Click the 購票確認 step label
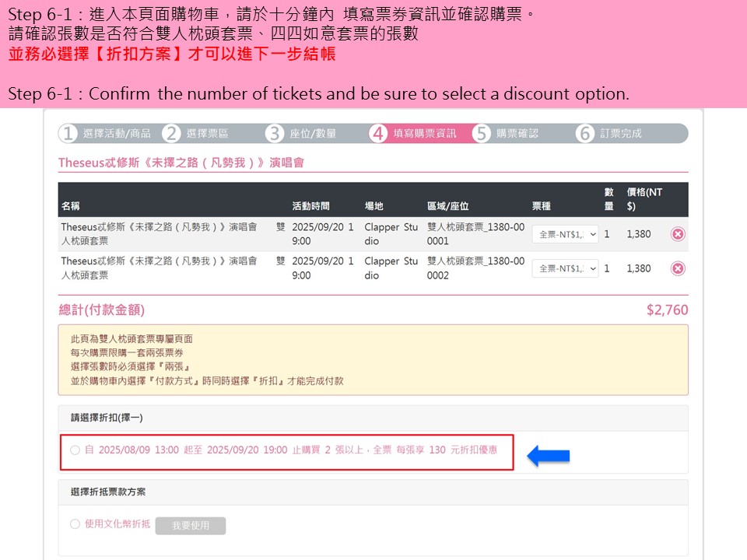The width and height of the screenshot is (747, 560). click(x=517, y=134)
